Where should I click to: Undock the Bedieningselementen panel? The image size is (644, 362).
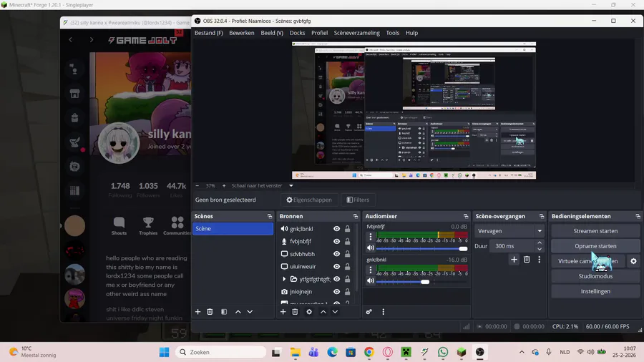(x=638, y=216)
